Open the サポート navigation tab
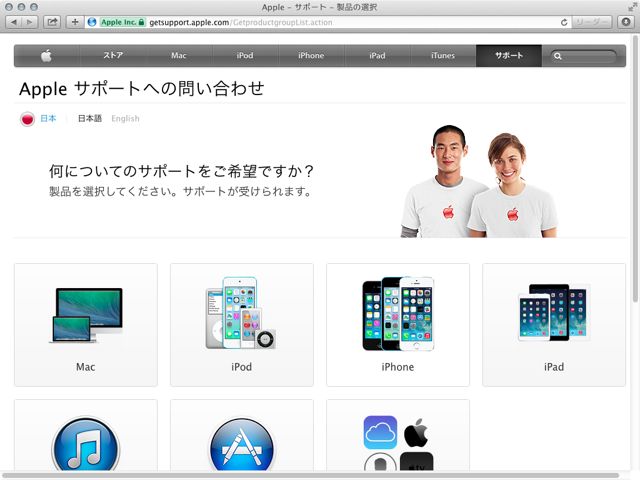Screen dimensions: 640x480 pyautogui.click(x=509, y=56)
